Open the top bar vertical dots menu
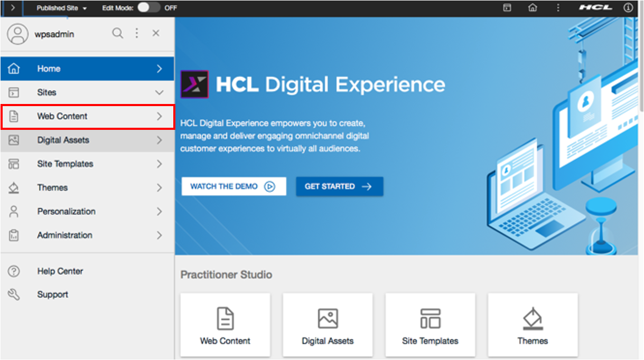 tap(558, 8)
